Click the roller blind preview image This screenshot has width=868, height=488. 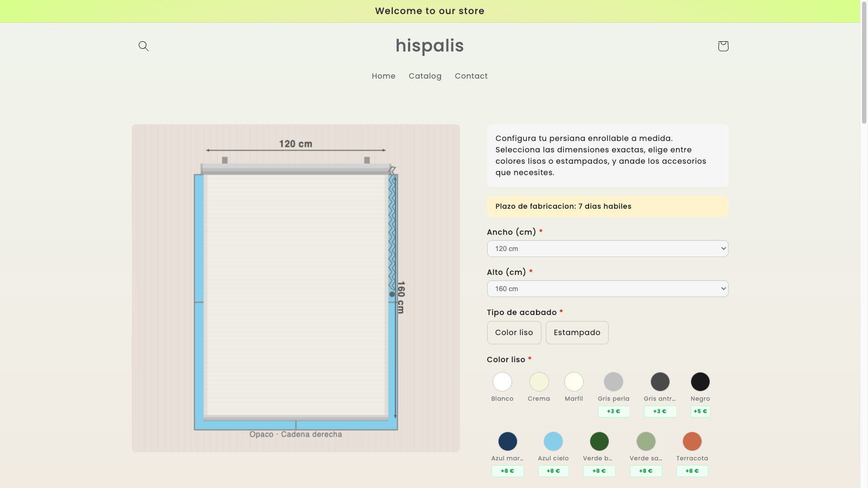(x=296, y=287)
